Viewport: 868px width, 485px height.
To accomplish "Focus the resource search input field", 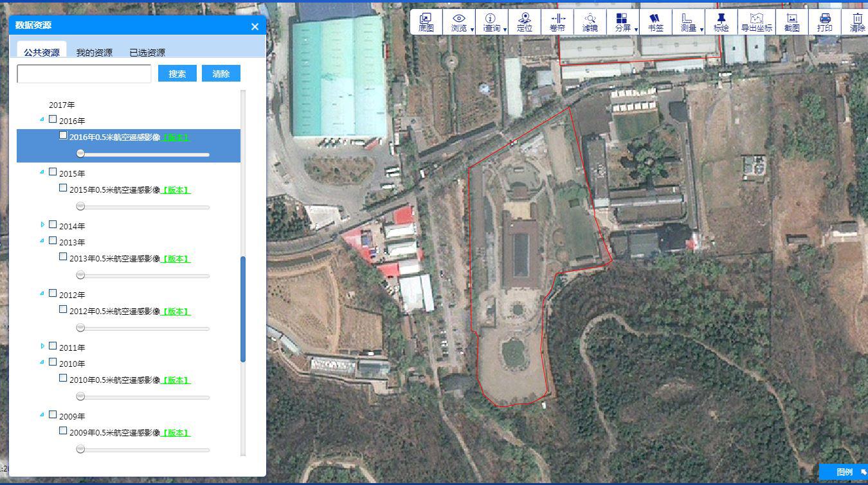I will [x=84, y=73].
